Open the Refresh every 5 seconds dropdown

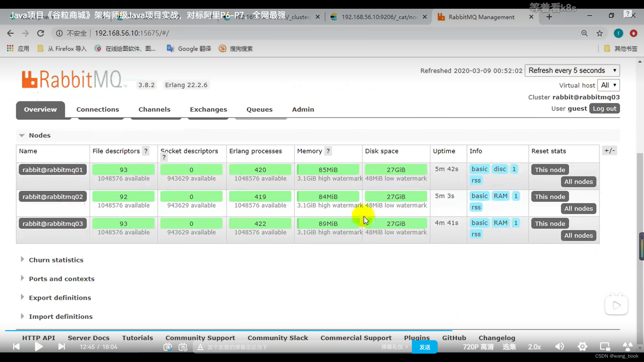[572, 71]
